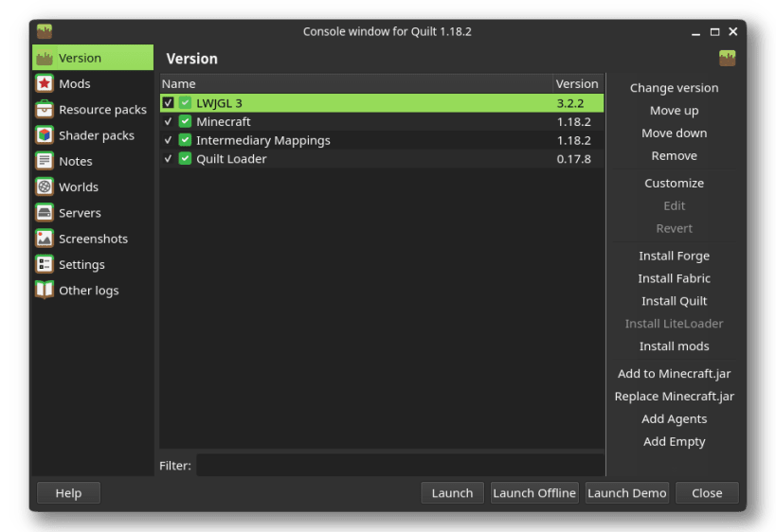The image size is (776, 532).
Task: Toggle the green checkbox for LWJGL 3
Action: pos(185,103)
